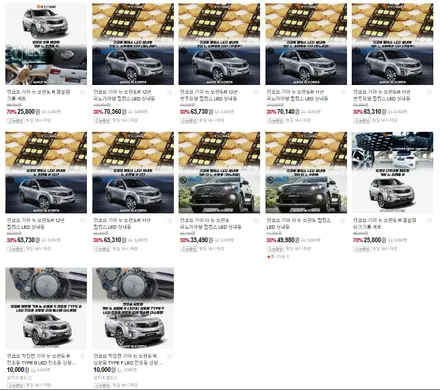Open the TYPE F headlamp product image
This screenshot has width=440, height=390.
pyautogui.click(x=133, y=308)
